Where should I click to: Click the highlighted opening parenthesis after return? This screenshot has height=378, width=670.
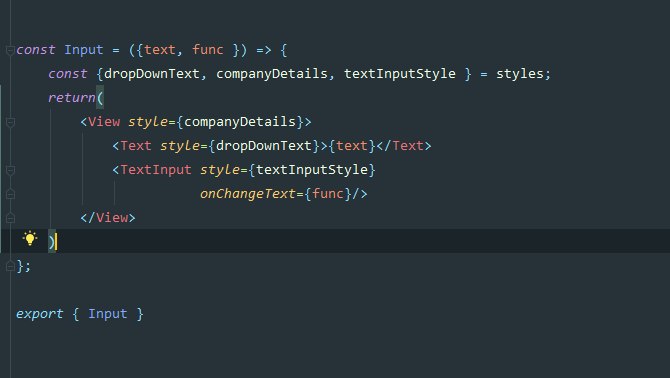coord(100,98)
